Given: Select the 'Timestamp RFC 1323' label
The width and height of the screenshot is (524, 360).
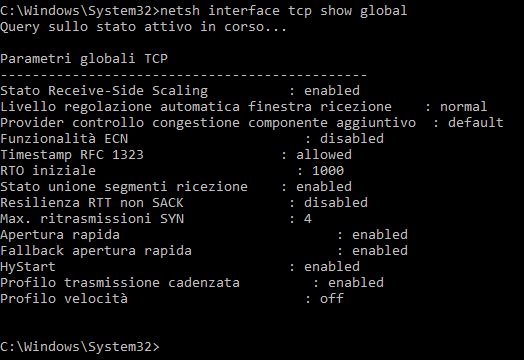Looking at the screenshot, I should click(x=72, y=155).
